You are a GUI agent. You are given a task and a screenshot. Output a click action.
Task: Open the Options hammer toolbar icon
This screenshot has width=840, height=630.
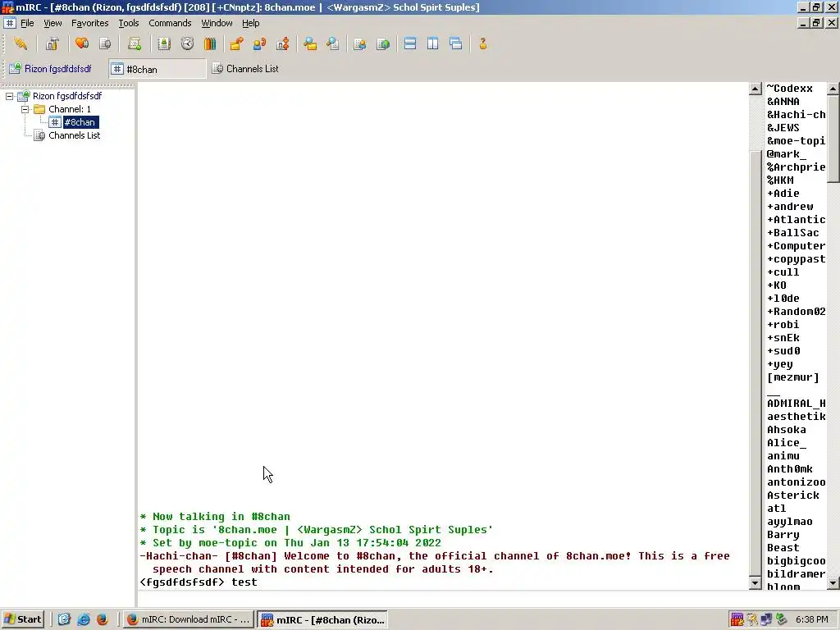pos(52,44)
